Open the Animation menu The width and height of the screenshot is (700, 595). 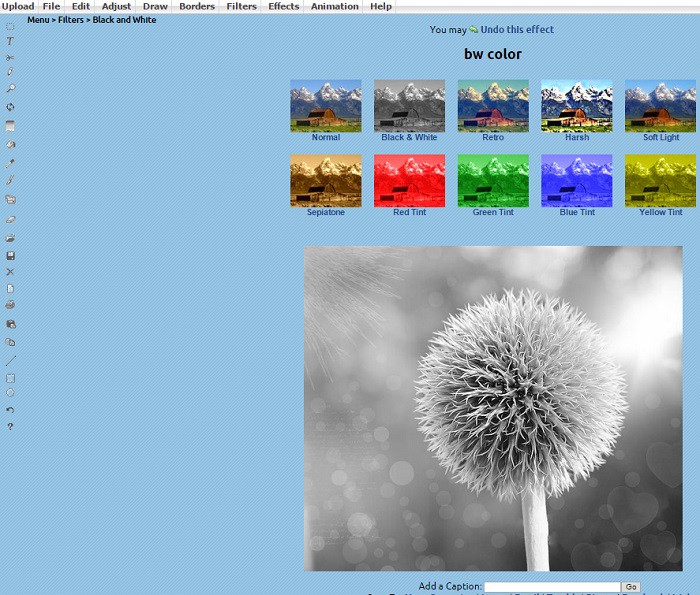point(334,6)
